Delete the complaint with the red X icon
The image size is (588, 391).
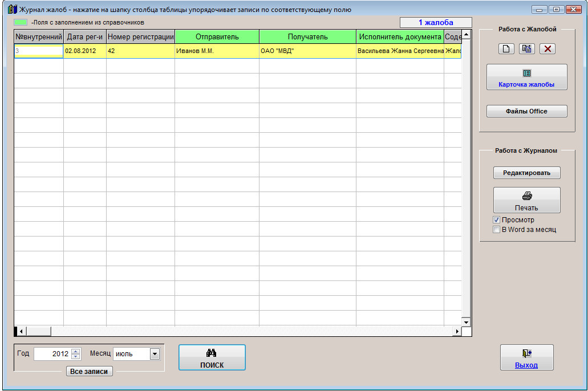pyautogui.click(x=548, y=49)
